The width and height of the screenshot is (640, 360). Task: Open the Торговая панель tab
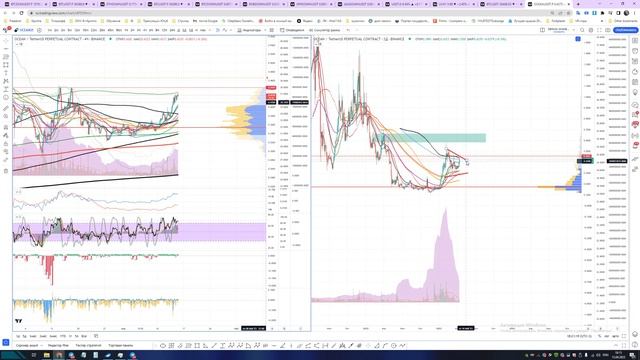pos(120,346)
